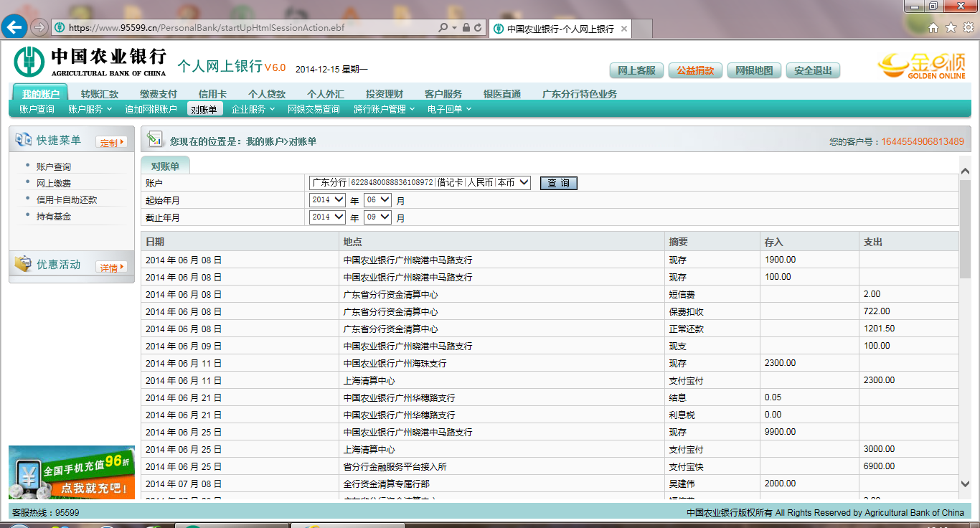Click the 安全退出 safe logout button
This screenshot has width=980, height=528.
(x=813, y=70)
